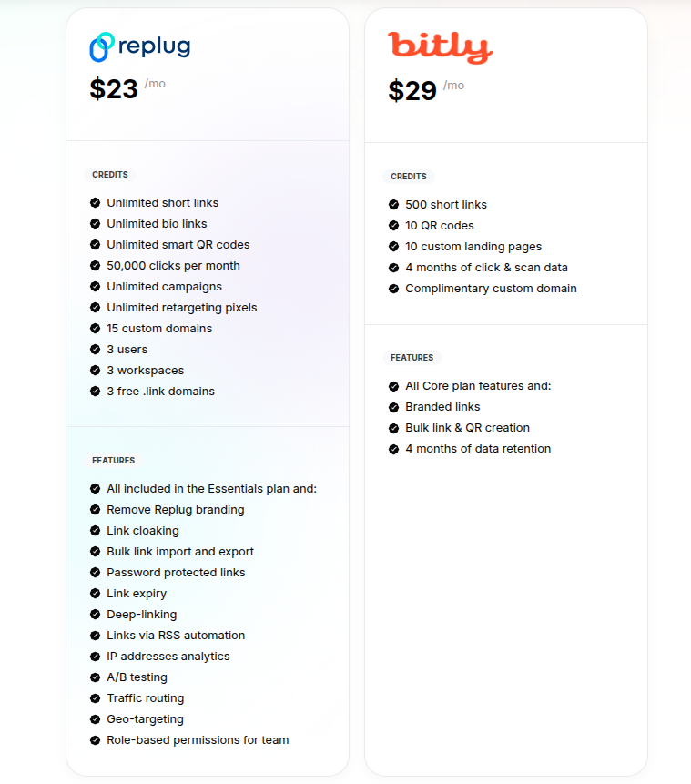Click the checkmark beside Unlimited short links

pyautogui.click(x=97, y=202)
